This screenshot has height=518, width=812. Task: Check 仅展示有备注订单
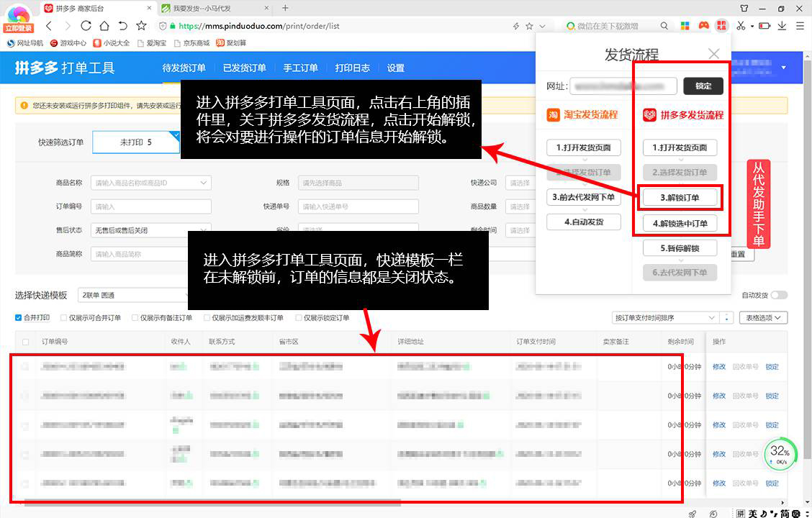point(135,318)
